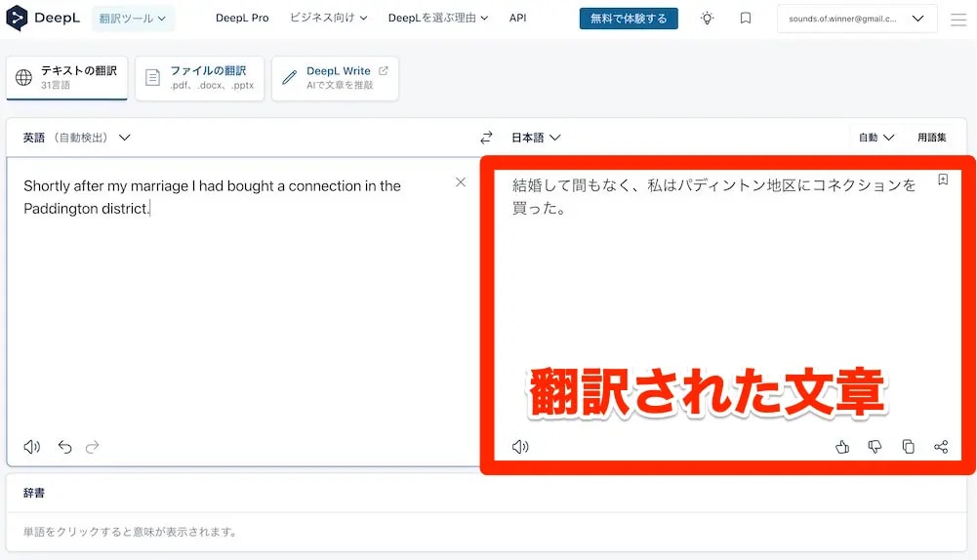Screen dimensions: 977x560
Task: Rate translation with thumbs up icon
Action: [x=842, y=447]
